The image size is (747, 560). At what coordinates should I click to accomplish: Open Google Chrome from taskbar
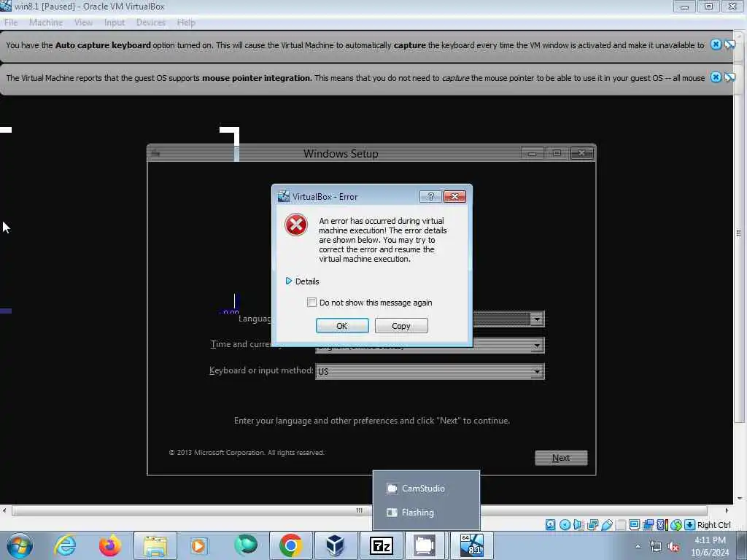coord(291,545)
